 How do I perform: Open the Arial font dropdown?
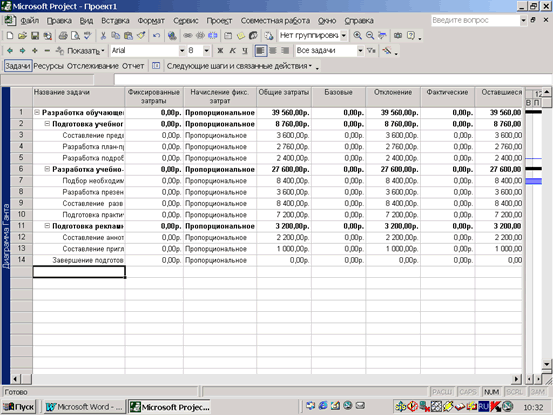(x=182, y=51)
